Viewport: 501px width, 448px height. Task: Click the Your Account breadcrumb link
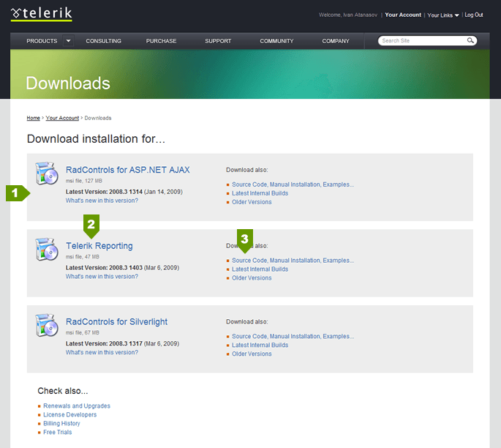tap(62, 118)
